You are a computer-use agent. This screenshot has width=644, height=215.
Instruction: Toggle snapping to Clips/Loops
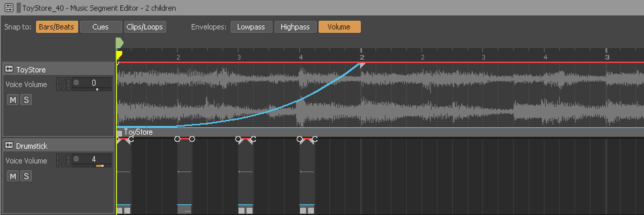pyautogui.click(x=145, y=27)
